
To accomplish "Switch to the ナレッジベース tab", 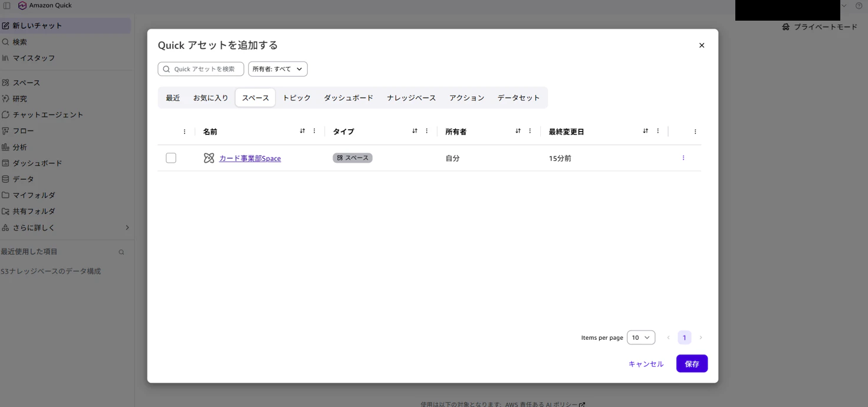I will coord(412,98).
